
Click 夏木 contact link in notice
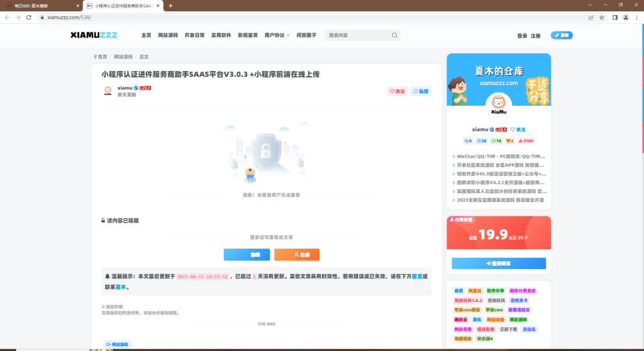[x=121, y=287]
